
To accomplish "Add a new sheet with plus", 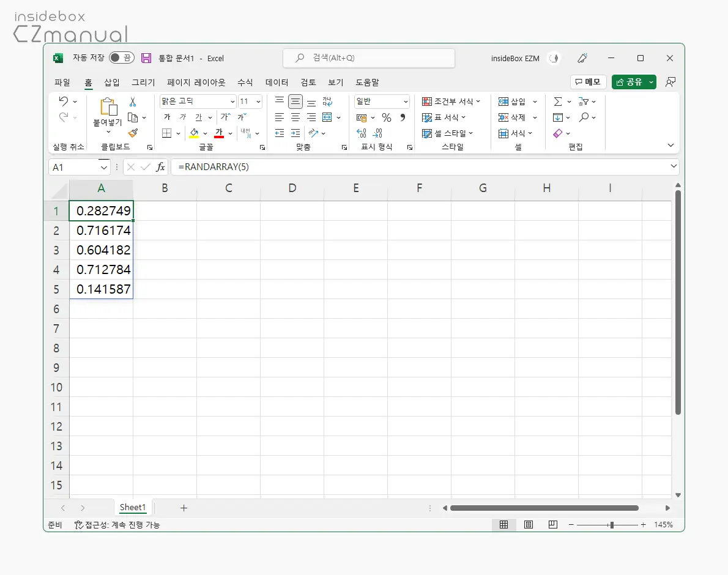I will pyautogui.click(x=184, y=508).
